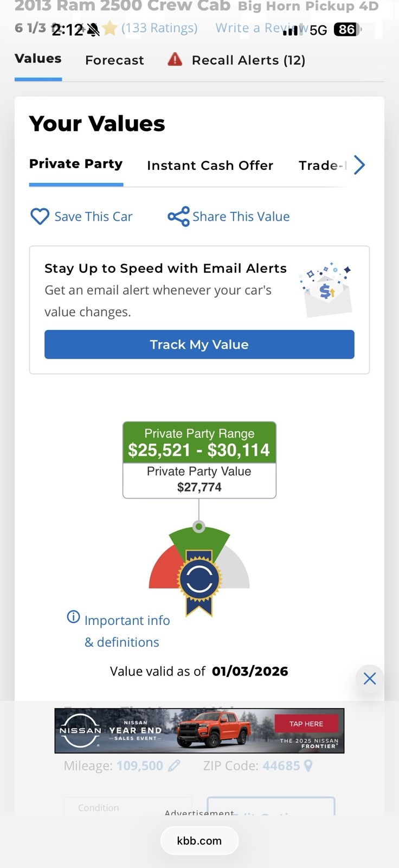
Task: Open the Recall Alerts (12) tab
Action: point(248,60)
